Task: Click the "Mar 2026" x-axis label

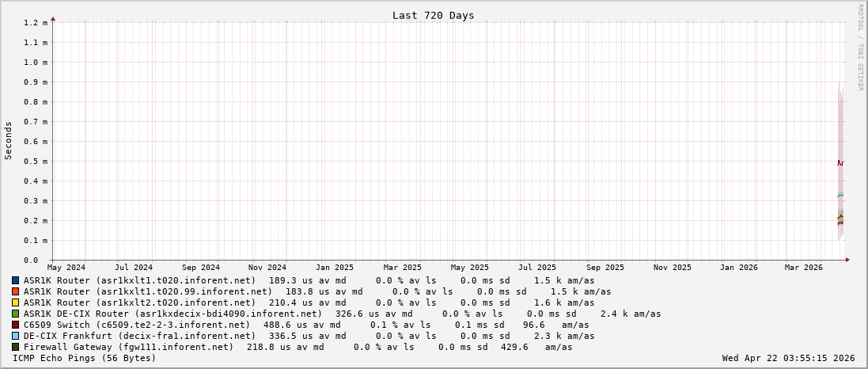Action: [x=804, y=268]
